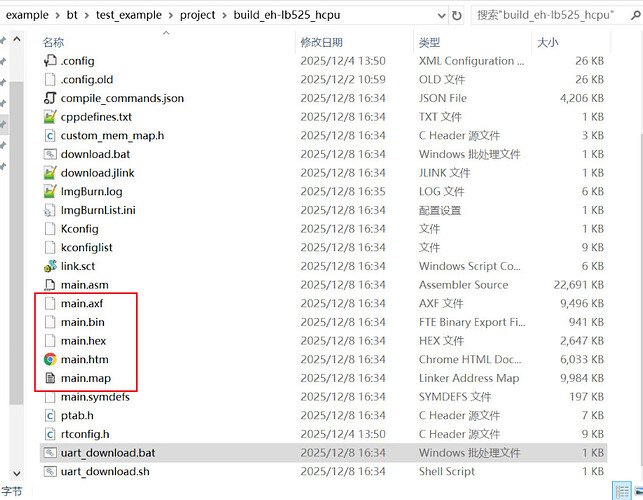Sort by the 类型 column header

(x=429, y=43)
